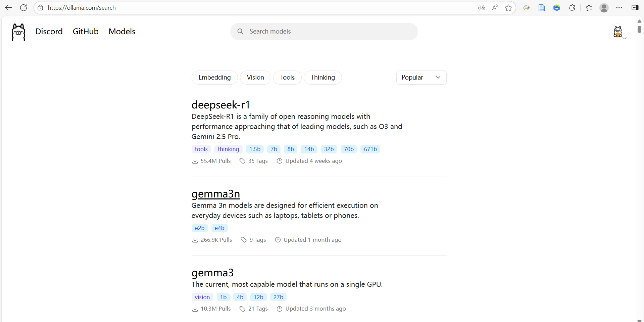
Task: Click the browser address bar URL
Action: tap(82, 8)
